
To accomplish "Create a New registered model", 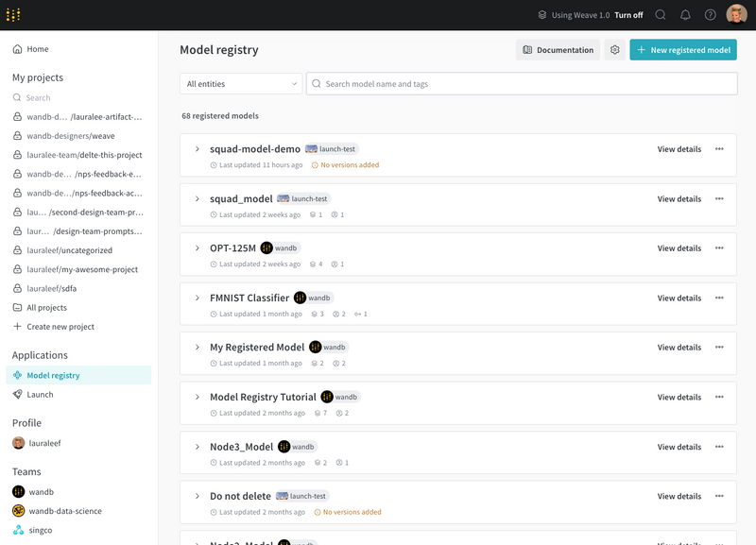I will 683,50.
